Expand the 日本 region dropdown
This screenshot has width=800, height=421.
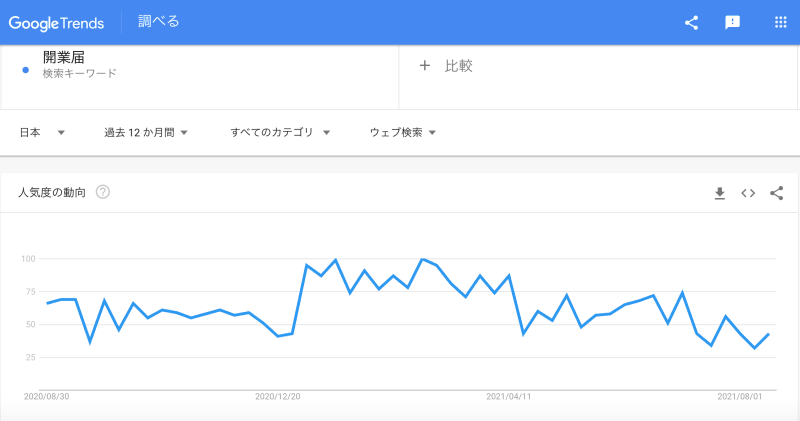point(42,132)
